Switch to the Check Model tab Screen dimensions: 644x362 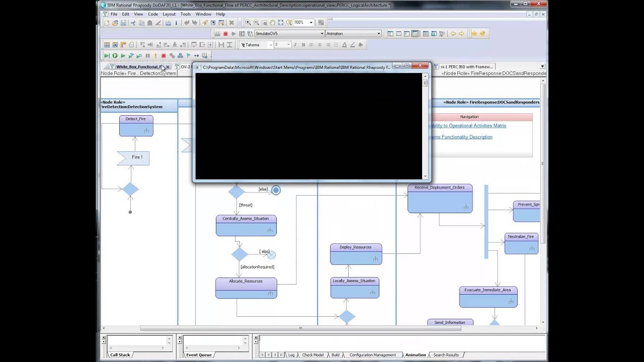312,355
